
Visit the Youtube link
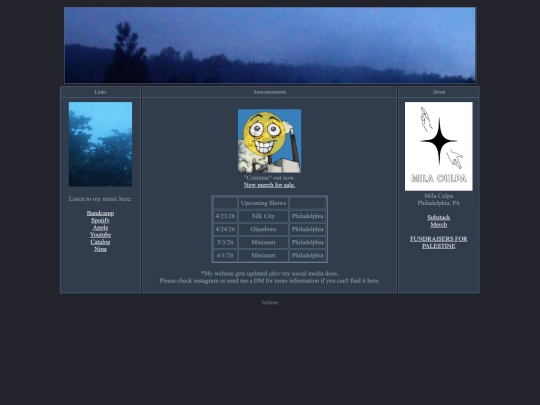(100, 235)
